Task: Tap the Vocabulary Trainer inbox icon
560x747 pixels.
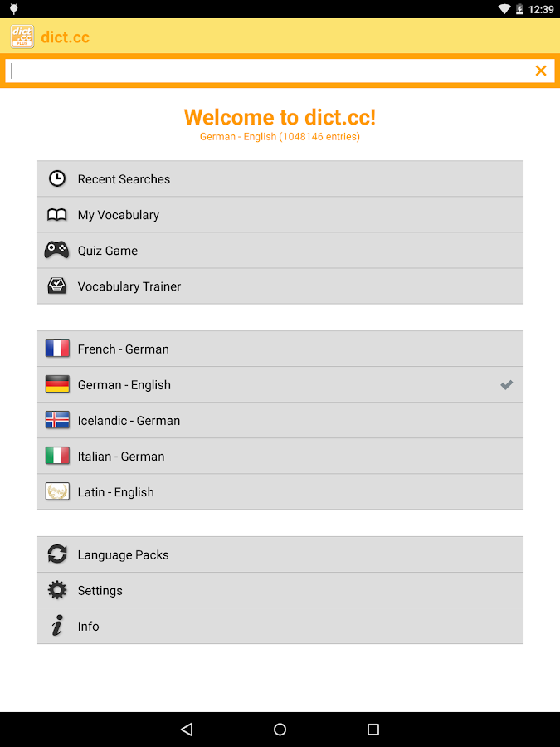Action: 57,286
